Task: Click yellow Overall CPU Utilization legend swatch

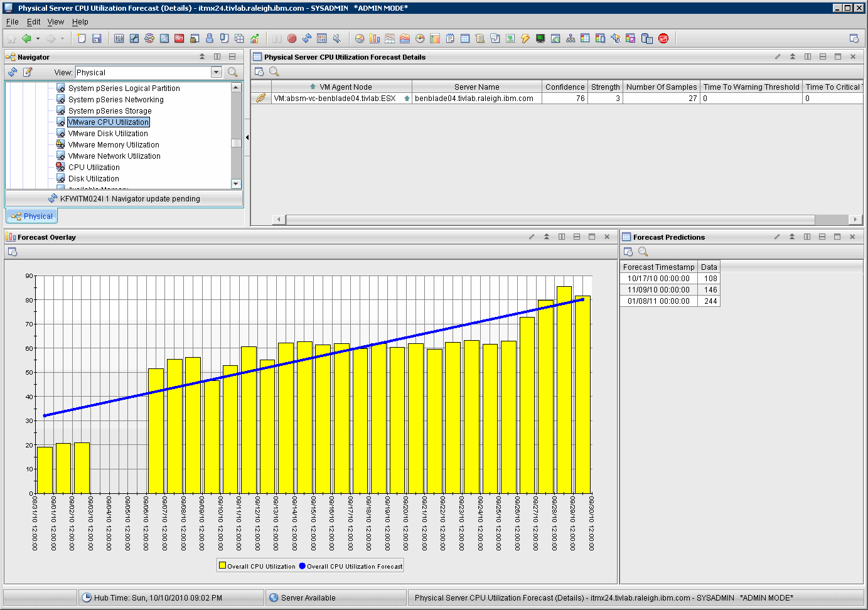Action: tap(222, 565)
